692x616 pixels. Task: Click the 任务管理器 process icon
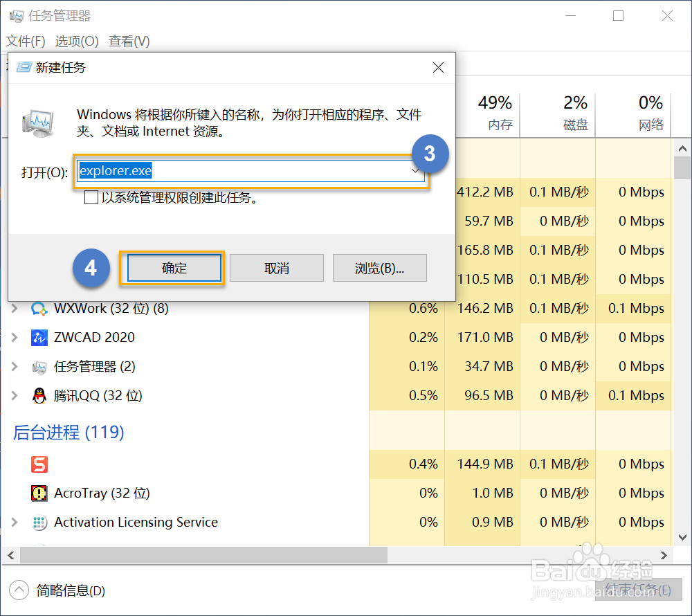point(39,367)
